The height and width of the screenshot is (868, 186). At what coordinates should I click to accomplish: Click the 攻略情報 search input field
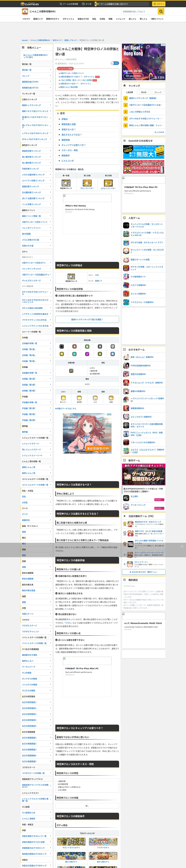point(139,11)
